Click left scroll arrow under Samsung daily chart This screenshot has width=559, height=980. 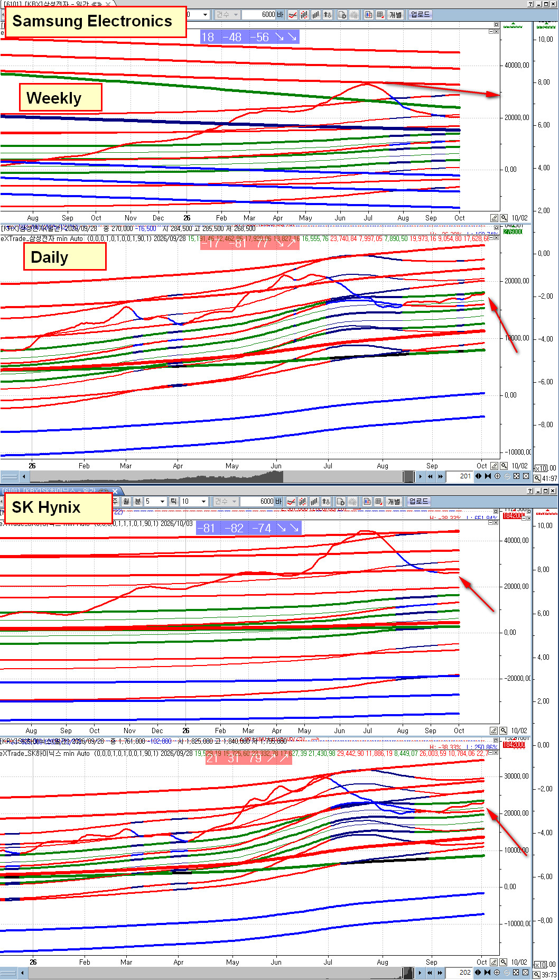point(24,476)
